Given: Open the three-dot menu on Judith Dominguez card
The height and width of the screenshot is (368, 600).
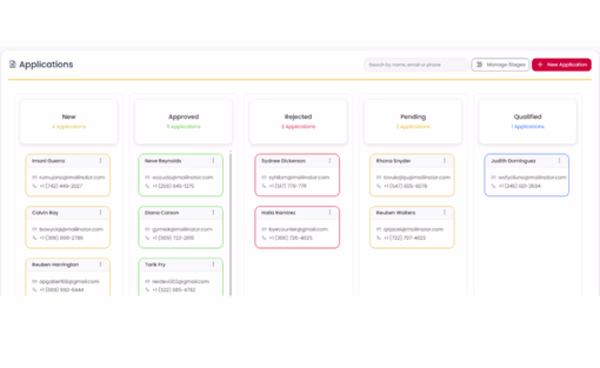Looking at the screenshot, I should [559, 161].
